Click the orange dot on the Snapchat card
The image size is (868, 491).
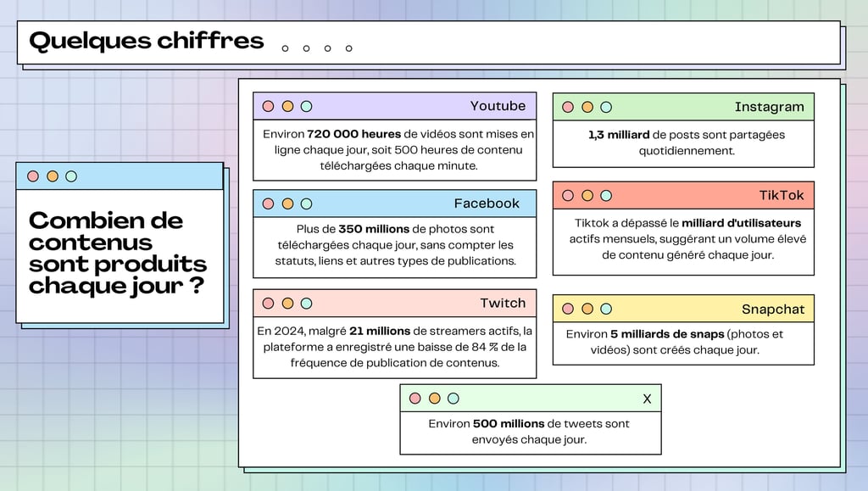point(588,309)
